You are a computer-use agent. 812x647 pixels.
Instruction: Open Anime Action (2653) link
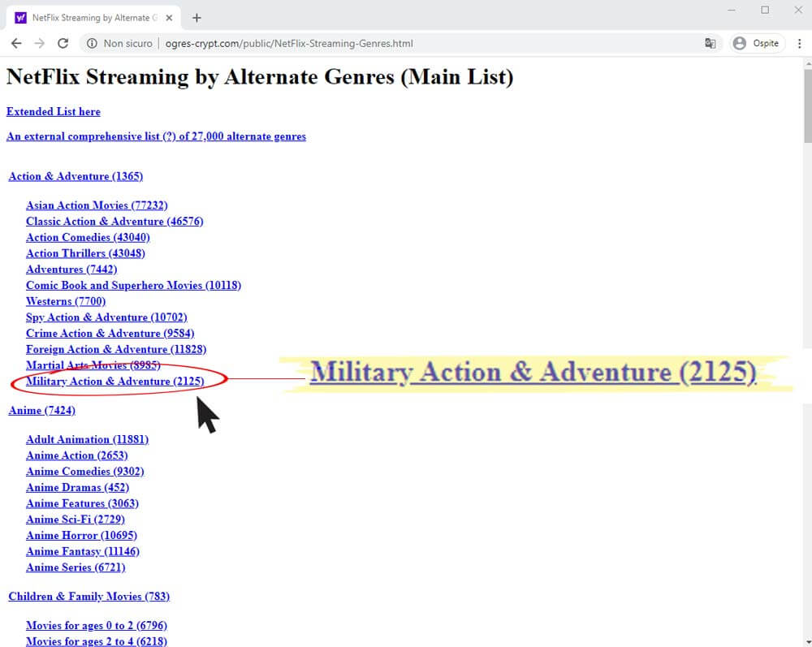point(76,456)
